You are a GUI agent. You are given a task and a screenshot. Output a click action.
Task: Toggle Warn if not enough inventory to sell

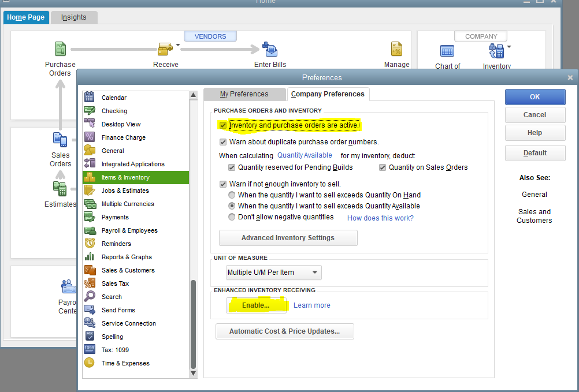tap(223, 184)
